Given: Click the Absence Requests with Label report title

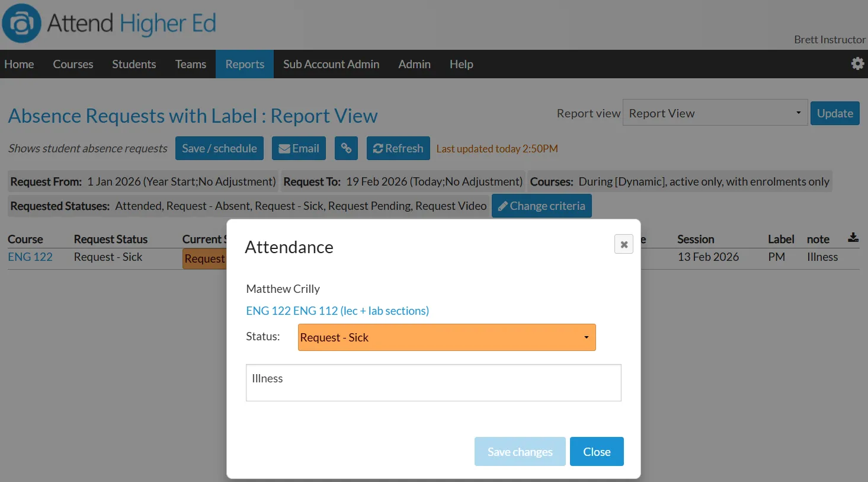Looking at the screenshot, I should coord(193,116).
